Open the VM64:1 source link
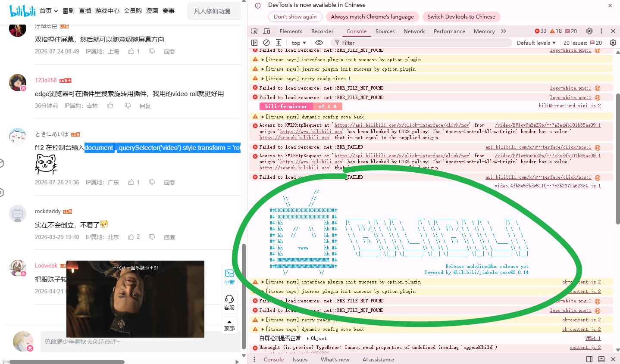The height and width of the screenshot is (364, 620). [593, 338]
